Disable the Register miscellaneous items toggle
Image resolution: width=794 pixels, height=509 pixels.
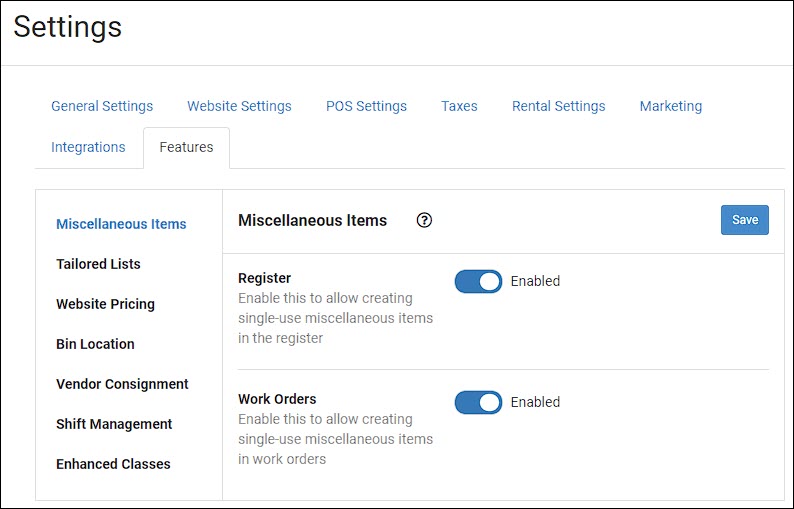click(478, 281)
